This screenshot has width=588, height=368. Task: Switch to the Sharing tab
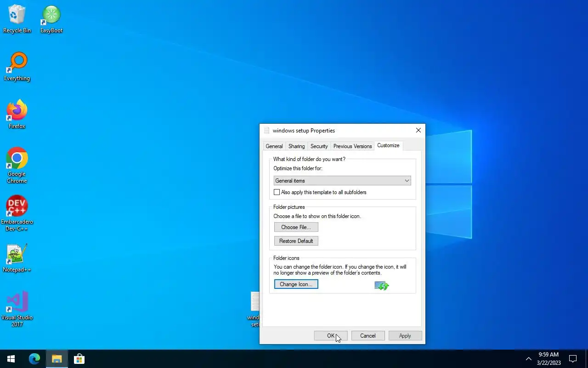pyautogui.click(x=296, y=146)
